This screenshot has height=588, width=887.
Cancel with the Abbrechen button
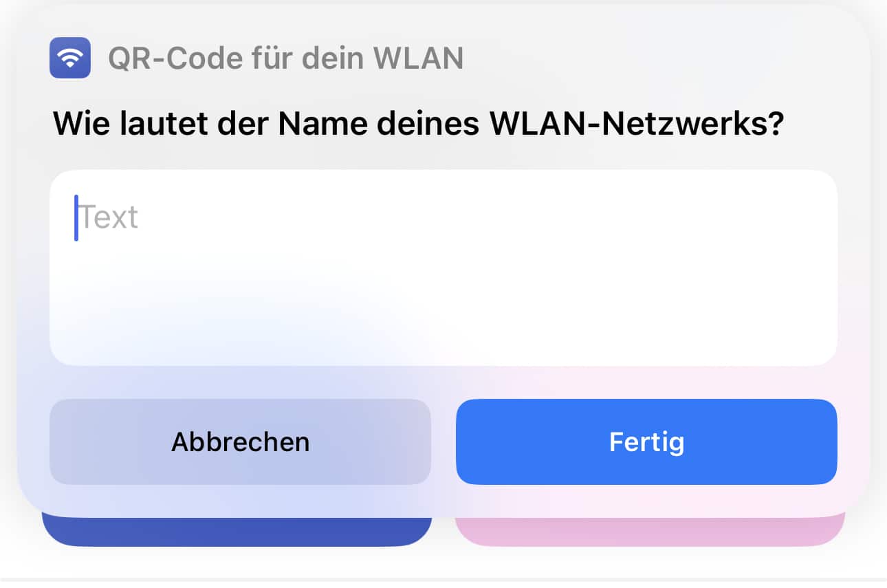[x=240, y=442]
